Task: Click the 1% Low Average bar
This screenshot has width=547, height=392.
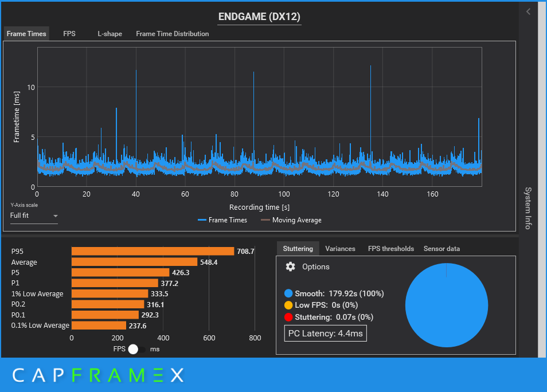Action: 110,293
